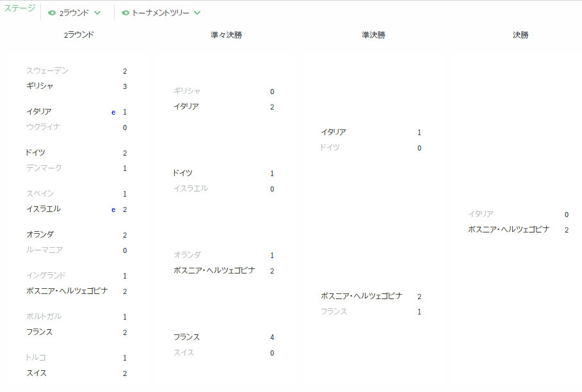Screen dimensions: 582x392
Task: Click ポルトガル in the 2ラウンド bracket
Action: [x=44, y=316]
